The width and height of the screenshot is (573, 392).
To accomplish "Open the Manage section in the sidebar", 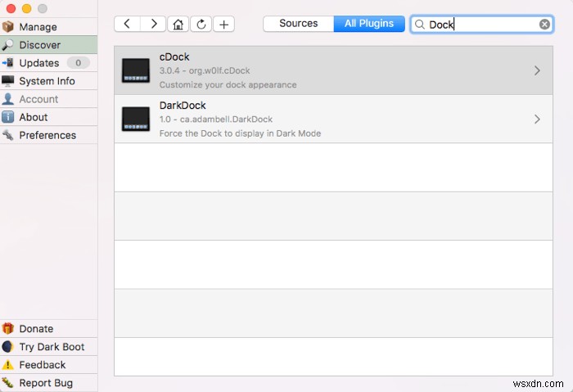I will (48, 27).
